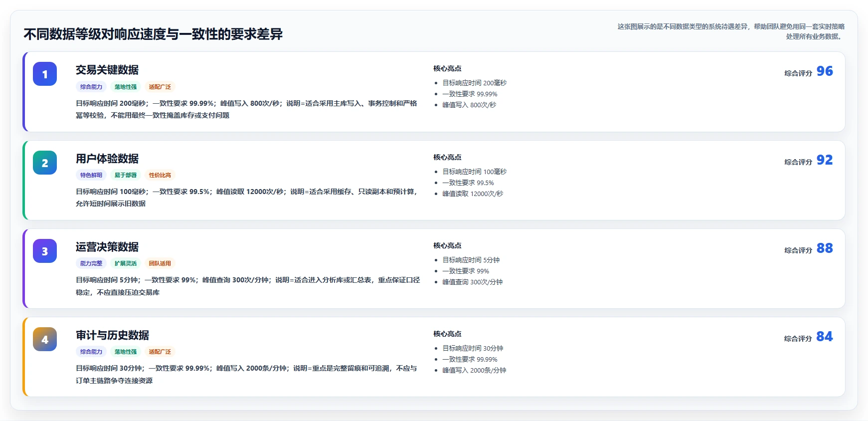Click the number 3 rank badge
The image size is (868, 421).
45,251
